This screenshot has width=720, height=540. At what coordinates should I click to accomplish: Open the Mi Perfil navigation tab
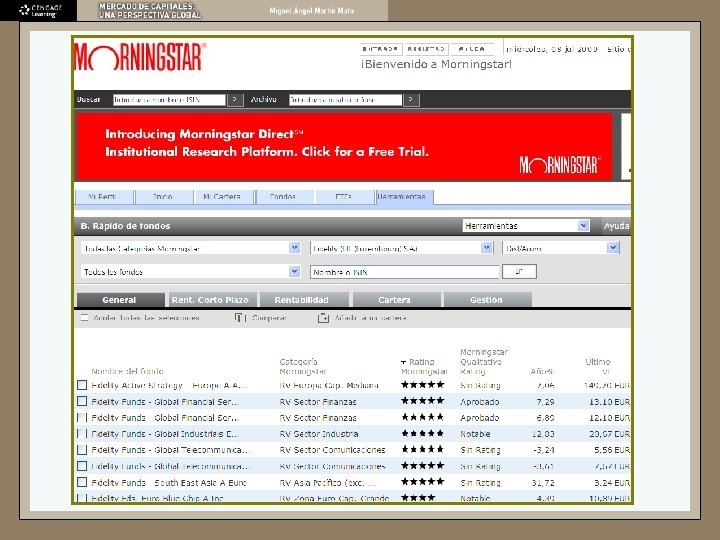point(104,197)
